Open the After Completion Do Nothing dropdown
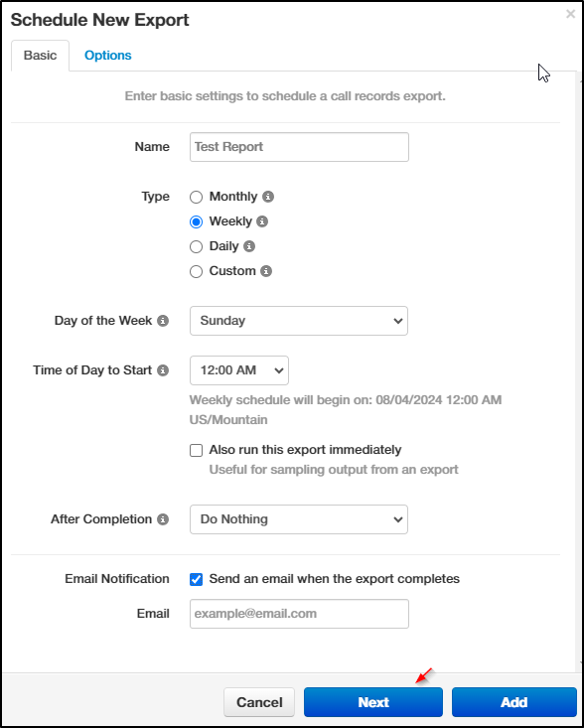 (299, 519)
